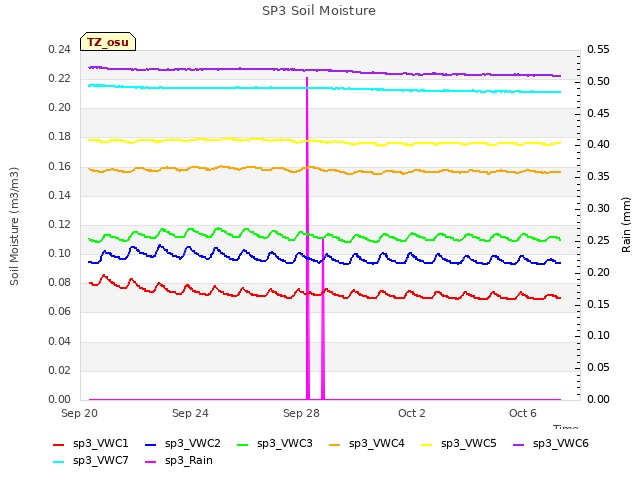Click the 0.24 left axis tick label

tap(60, 49)
